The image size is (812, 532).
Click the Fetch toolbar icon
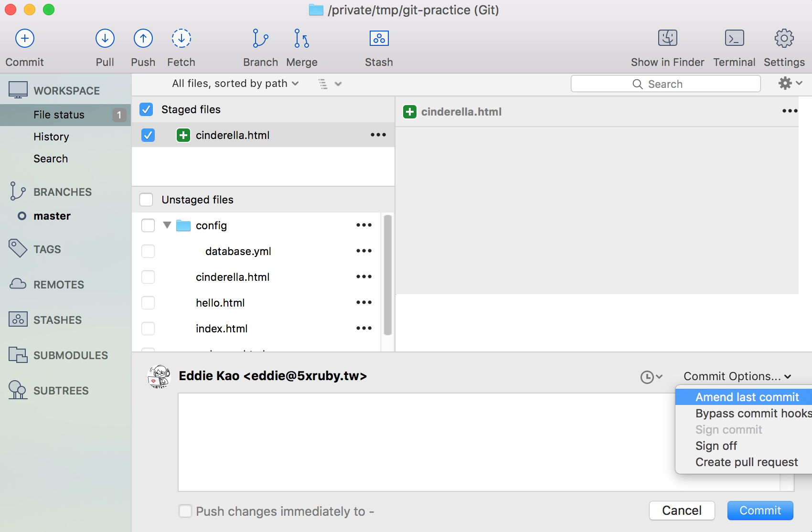tap(181, 39)
